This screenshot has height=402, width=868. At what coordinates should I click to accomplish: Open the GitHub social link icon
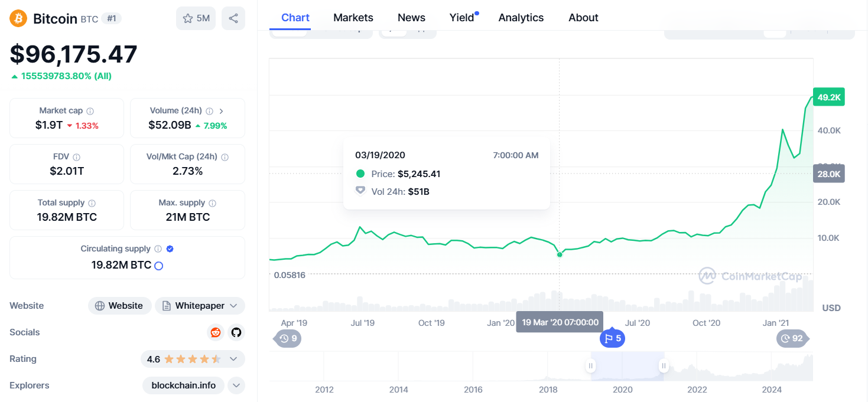point(236,332)
